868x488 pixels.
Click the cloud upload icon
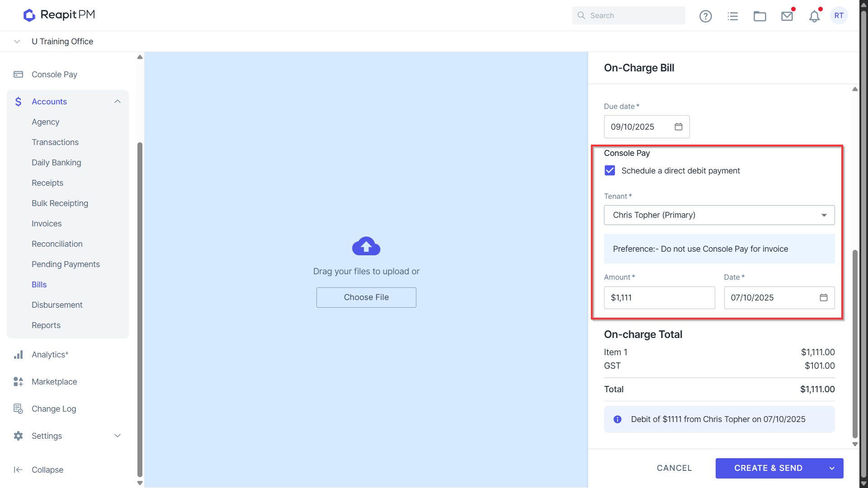(x=366, y=246)
